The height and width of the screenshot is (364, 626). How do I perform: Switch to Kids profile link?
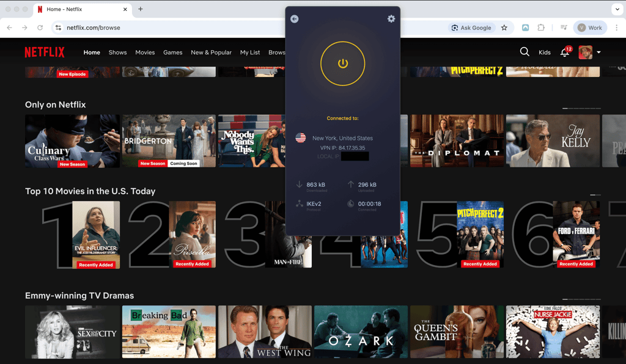(545, 53)
